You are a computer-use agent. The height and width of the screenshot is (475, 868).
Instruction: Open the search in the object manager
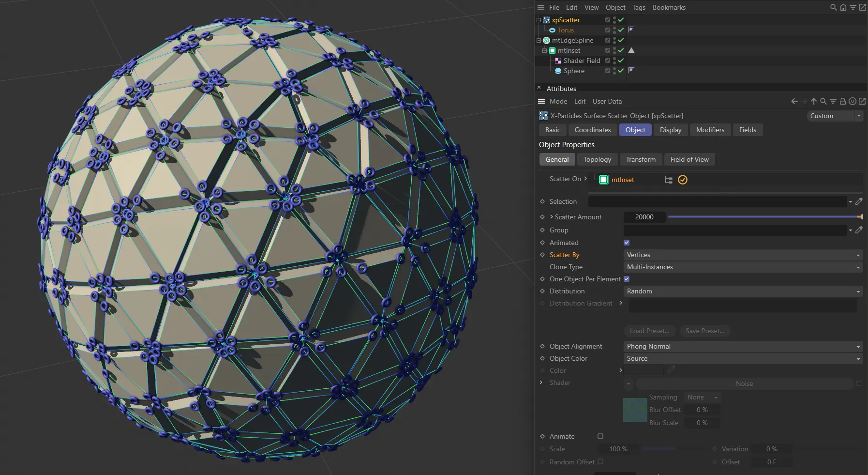point(833,7)
